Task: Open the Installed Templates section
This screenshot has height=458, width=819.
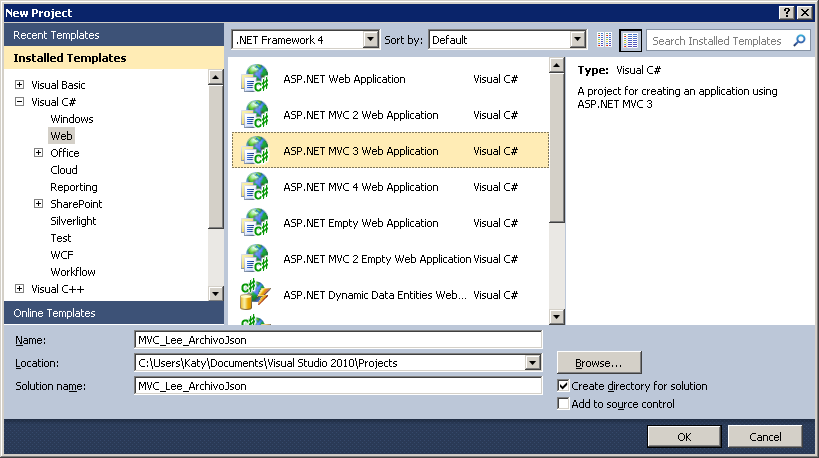Action: 114,58
